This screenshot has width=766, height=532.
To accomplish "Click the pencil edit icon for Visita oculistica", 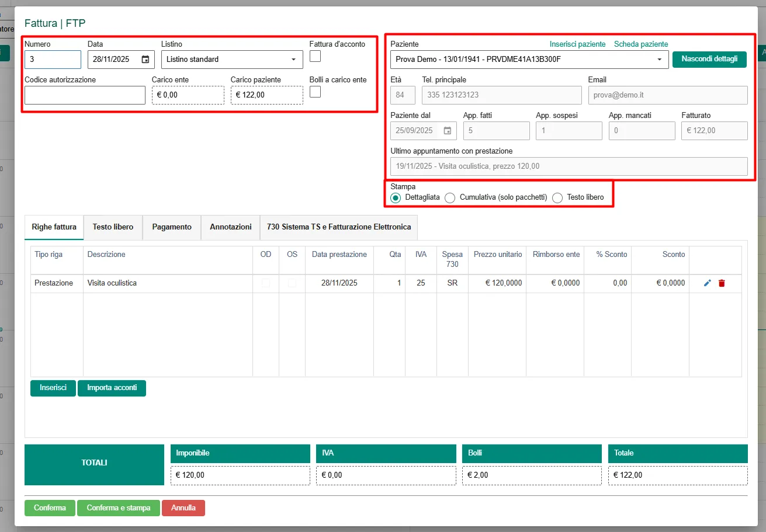I will [707, 283].
